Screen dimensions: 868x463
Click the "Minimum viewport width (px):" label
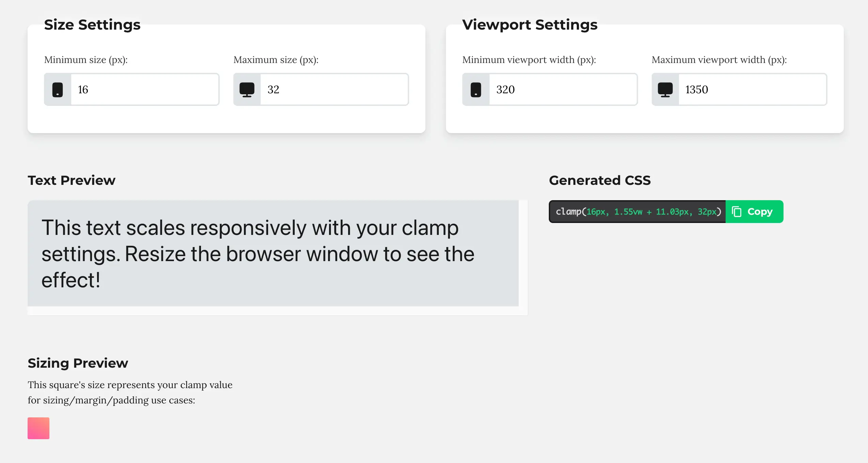(529, 60)
